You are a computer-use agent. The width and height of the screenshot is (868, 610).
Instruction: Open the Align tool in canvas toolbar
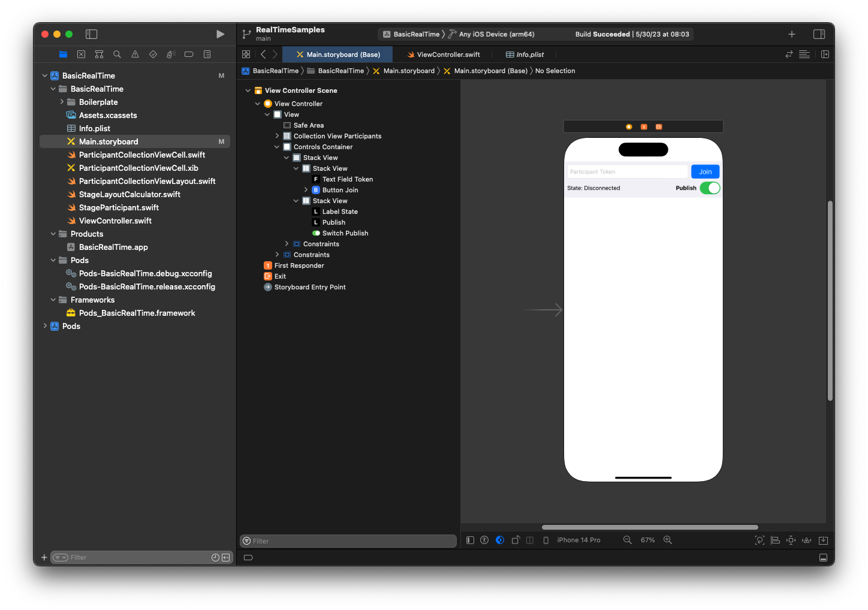pyautogui.click(x=775, y=539)
